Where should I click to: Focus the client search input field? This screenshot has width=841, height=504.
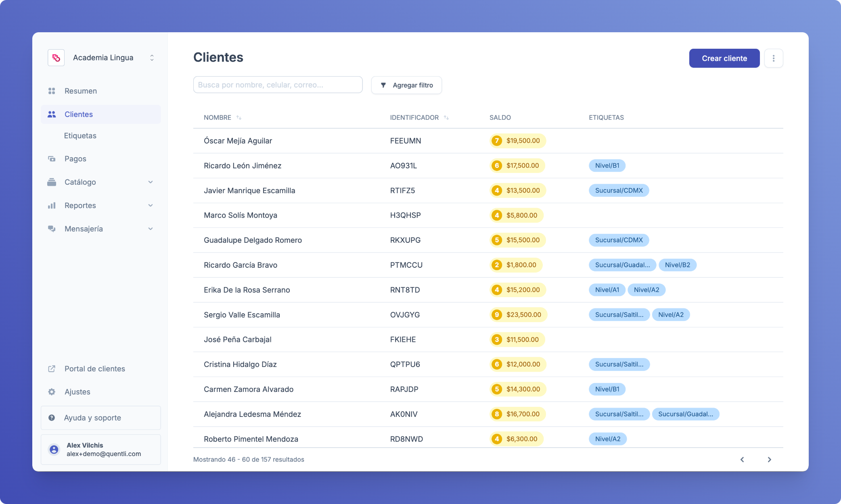pyautogui.click(x=278, y=85)
